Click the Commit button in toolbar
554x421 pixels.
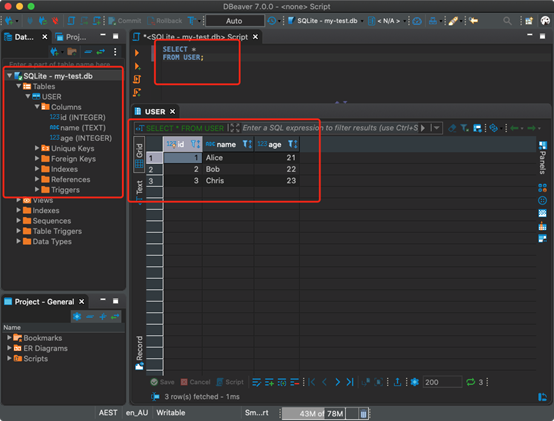[125, 21]
